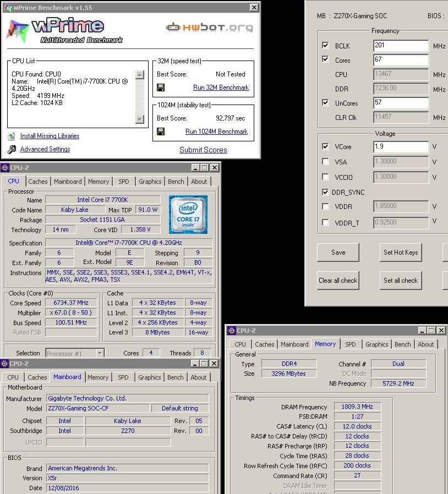The height and width of the screenshot is (494, 448).
Task: Click the VCore voltage input field
Action: coord(401,147)
